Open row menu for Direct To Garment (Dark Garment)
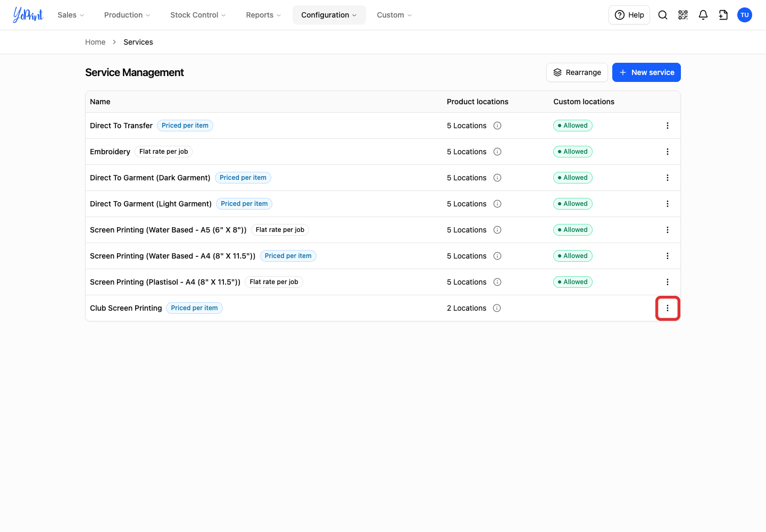 pyautogui.click(x=668, y=178)
